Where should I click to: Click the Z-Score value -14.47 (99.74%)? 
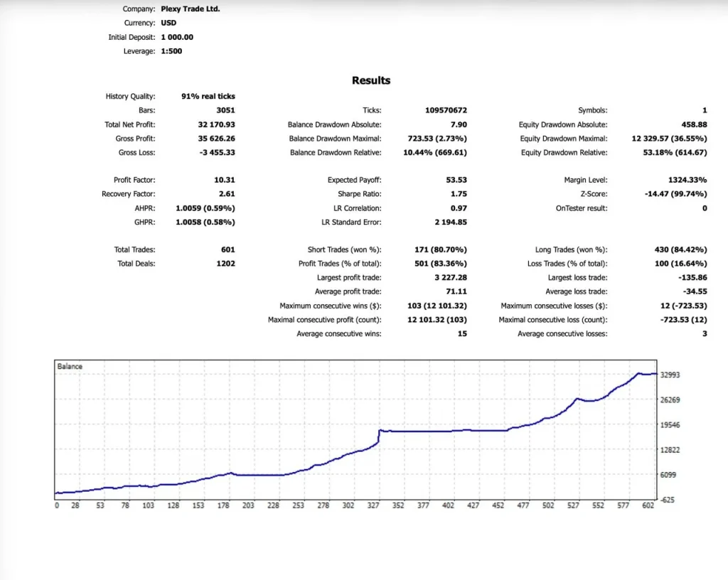(x=675, y=194)
